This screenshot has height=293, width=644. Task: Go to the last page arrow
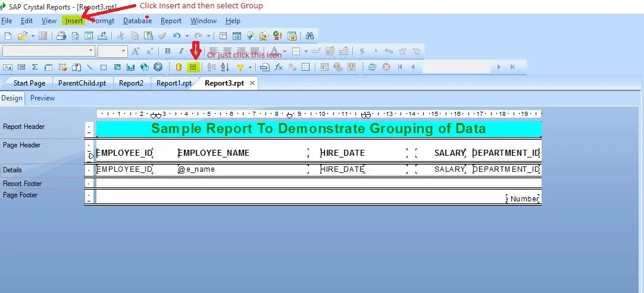click(512, 67)
